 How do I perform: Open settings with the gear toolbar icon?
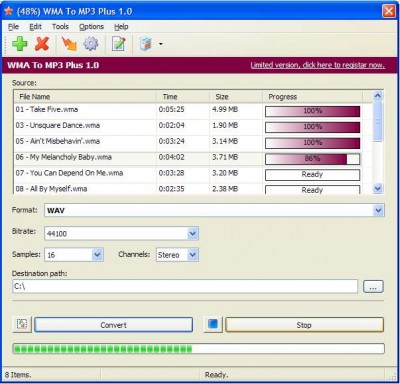point(91,44)
